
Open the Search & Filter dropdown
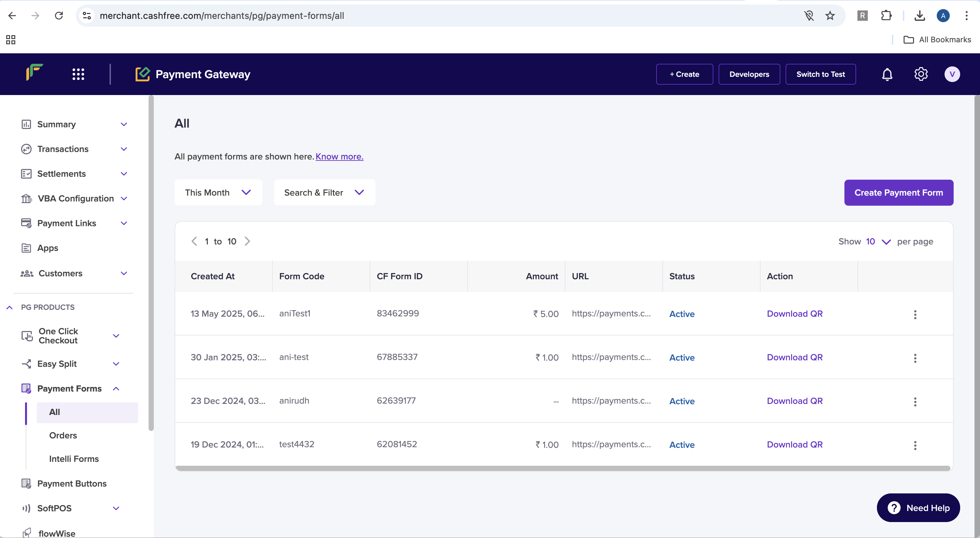click(324, 193)
